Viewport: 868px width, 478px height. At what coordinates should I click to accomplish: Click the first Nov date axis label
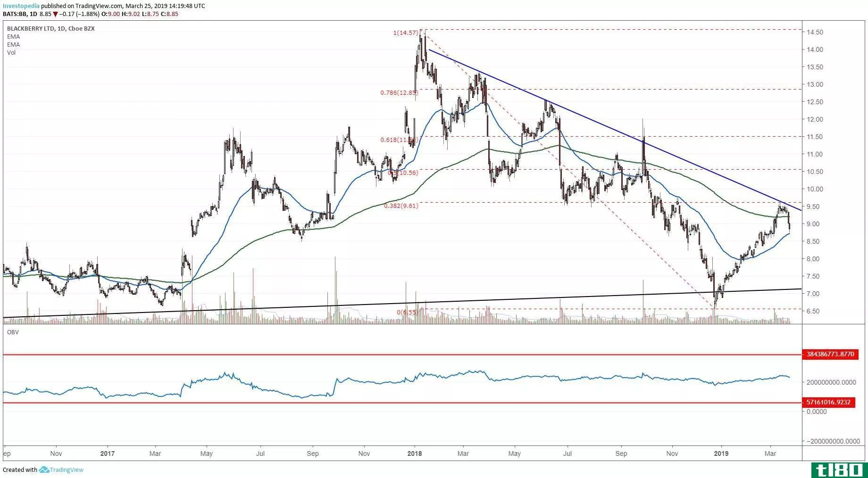point(56,453)
